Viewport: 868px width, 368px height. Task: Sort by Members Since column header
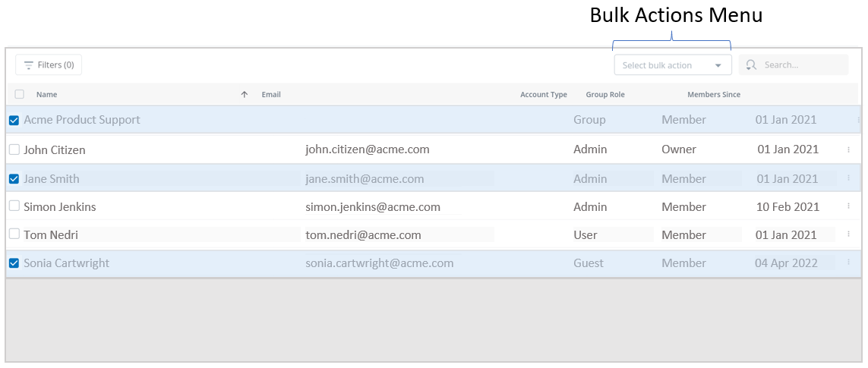coord(713,95)
